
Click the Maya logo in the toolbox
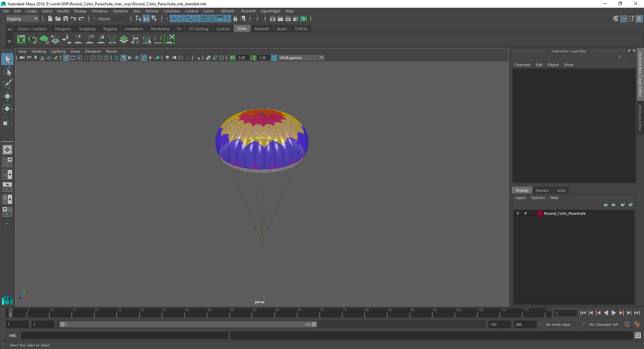7,300
